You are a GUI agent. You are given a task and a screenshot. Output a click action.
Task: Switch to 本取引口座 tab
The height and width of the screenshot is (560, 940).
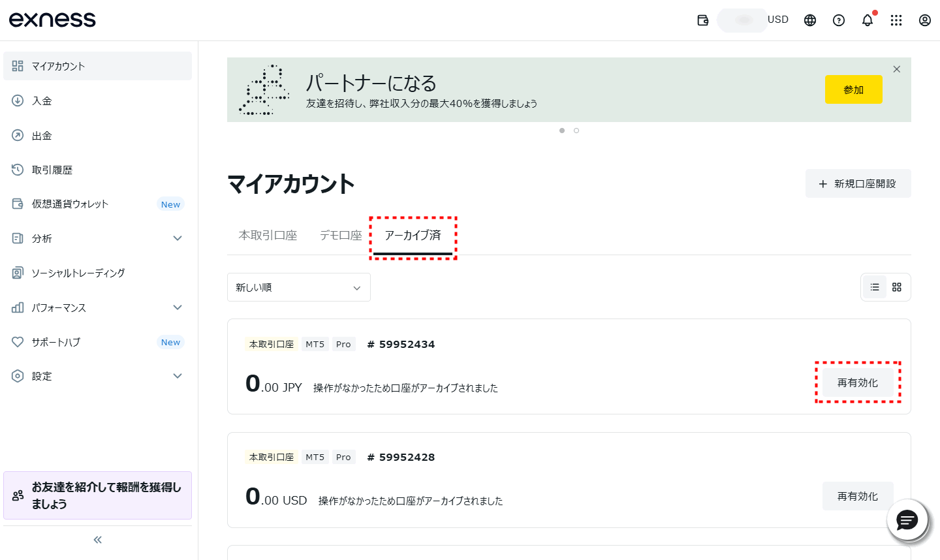(268, 236)
